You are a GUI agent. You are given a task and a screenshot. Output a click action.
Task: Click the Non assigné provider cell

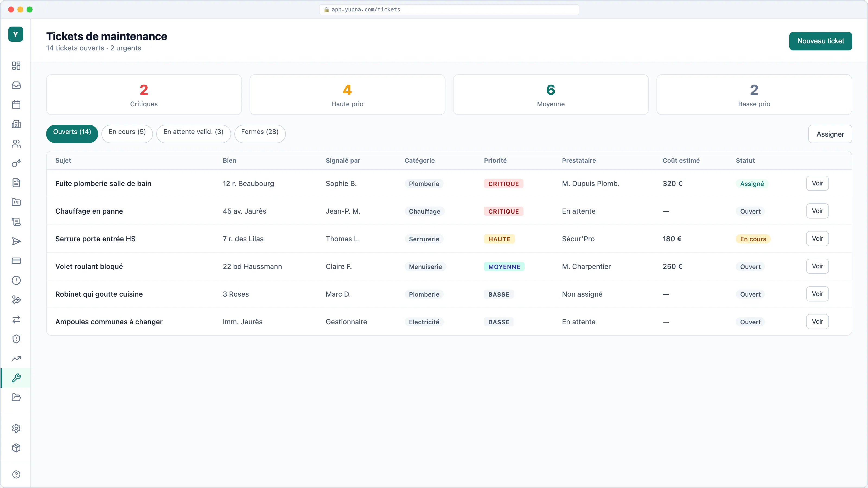(582, 294)
